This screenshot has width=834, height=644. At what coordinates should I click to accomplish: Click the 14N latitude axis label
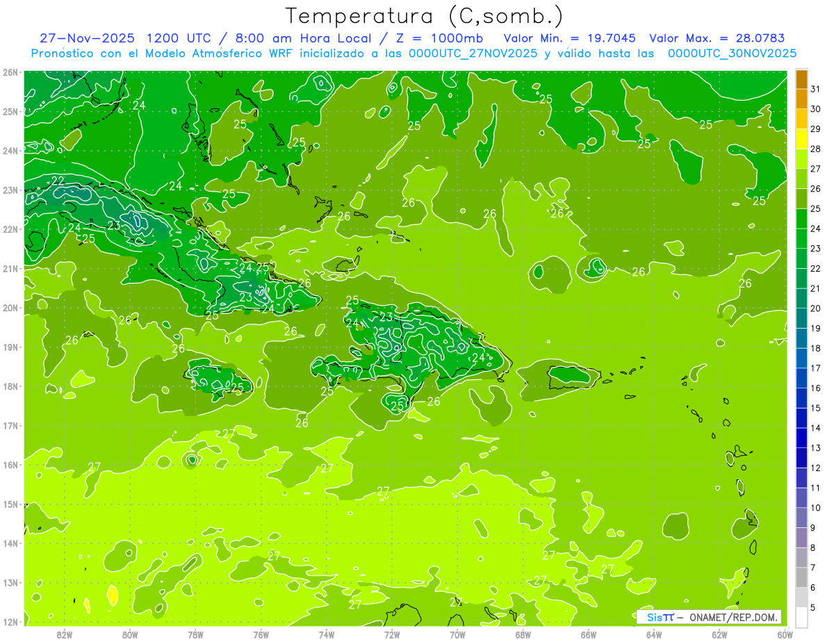[x=10, y=543]
